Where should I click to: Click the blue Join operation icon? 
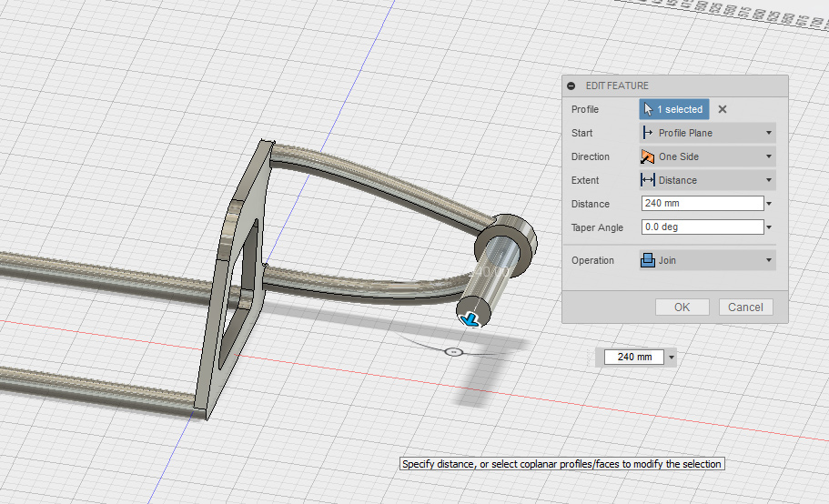pyautogui.click(x=648, y=260)
